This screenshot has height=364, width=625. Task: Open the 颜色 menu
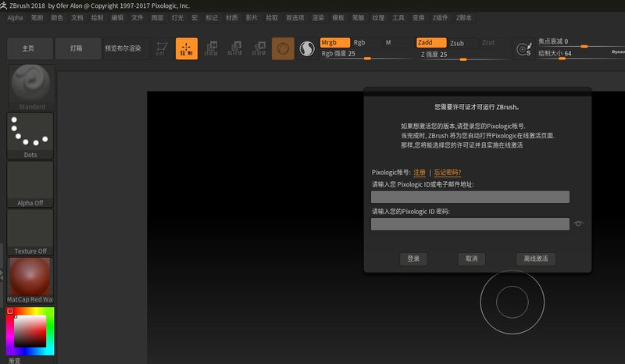click(57, 18)
